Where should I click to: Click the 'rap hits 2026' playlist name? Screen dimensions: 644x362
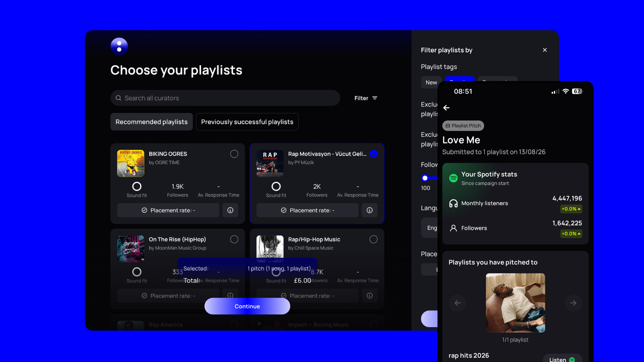point(469,356)
